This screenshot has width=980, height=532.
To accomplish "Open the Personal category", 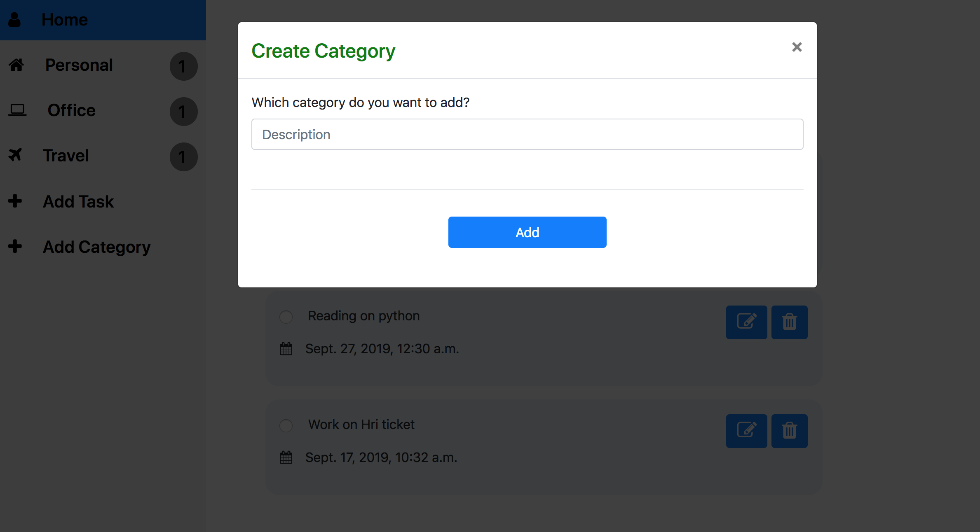I will click(79, 65).
